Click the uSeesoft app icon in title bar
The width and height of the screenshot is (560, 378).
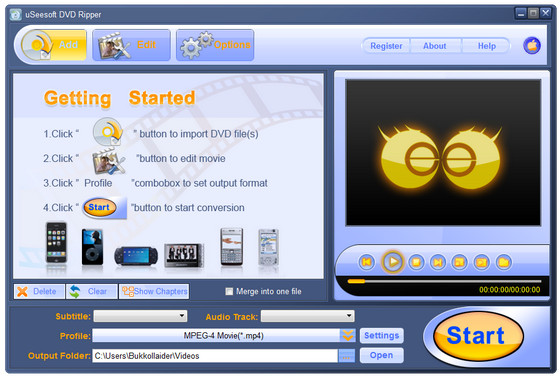(x=15, y=15)
